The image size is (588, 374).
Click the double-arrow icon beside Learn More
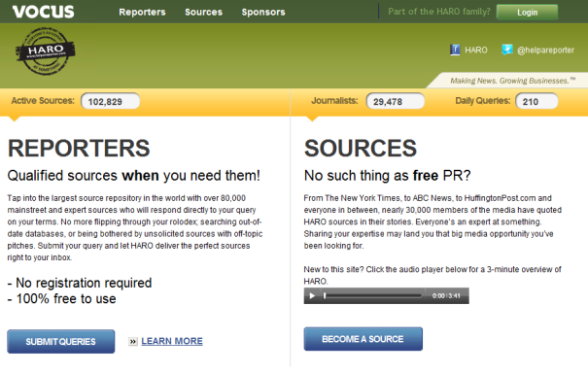pos(133,341)
